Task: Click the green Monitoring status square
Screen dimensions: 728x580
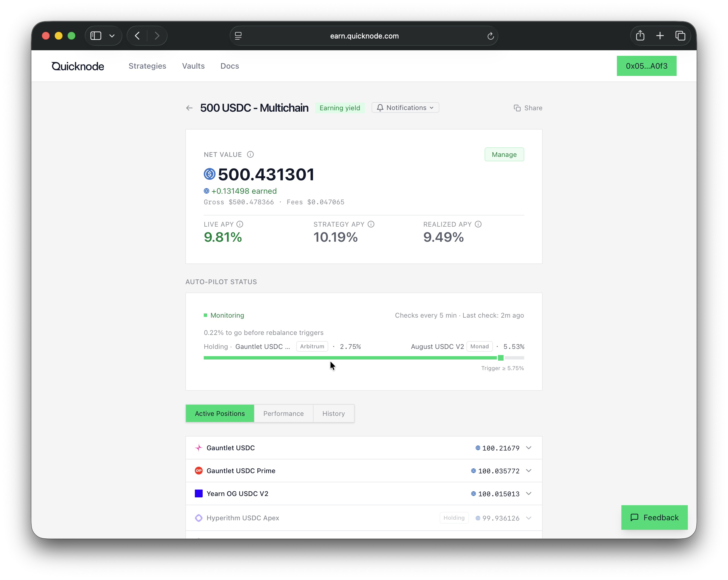Action: click(x=205, y=315)
